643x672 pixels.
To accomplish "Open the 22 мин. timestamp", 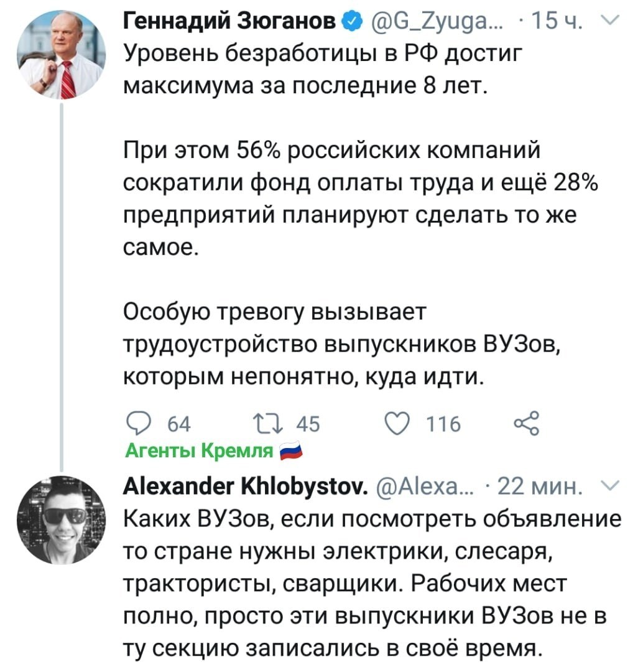I will pos(540,487).
